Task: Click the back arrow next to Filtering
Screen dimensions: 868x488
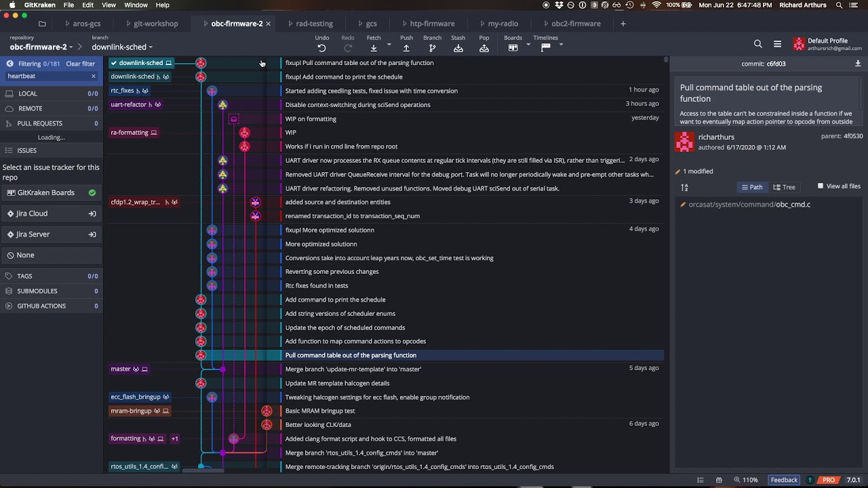Action: coord(9,64)
